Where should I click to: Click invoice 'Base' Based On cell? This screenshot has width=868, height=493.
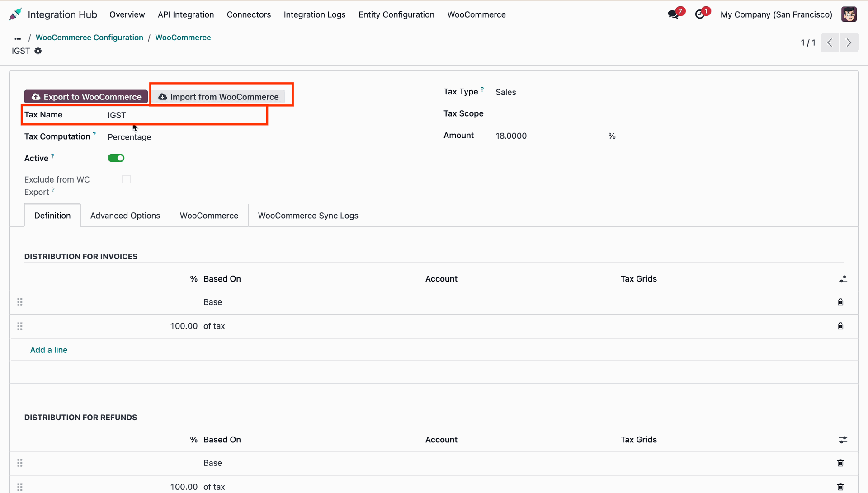[x=213, y=302]
